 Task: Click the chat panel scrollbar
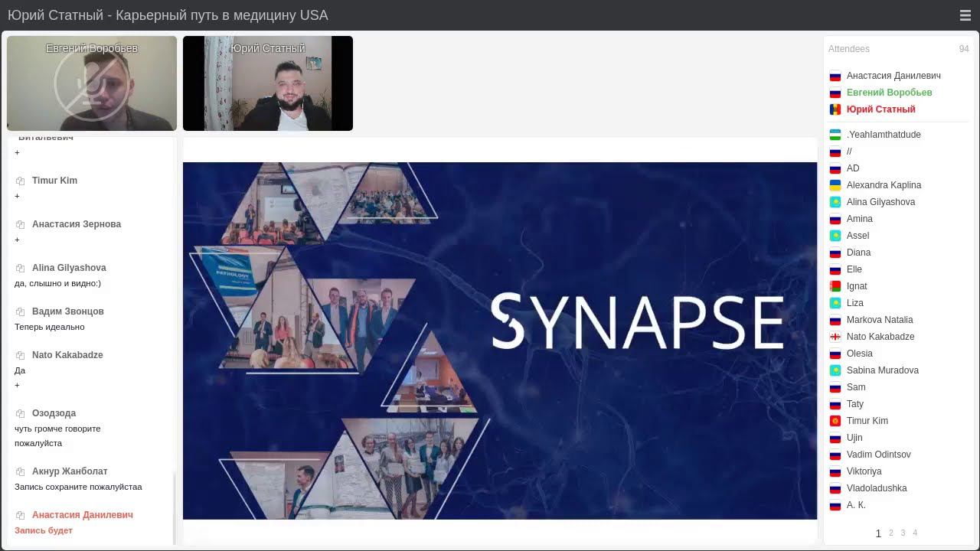pos(175,509)
